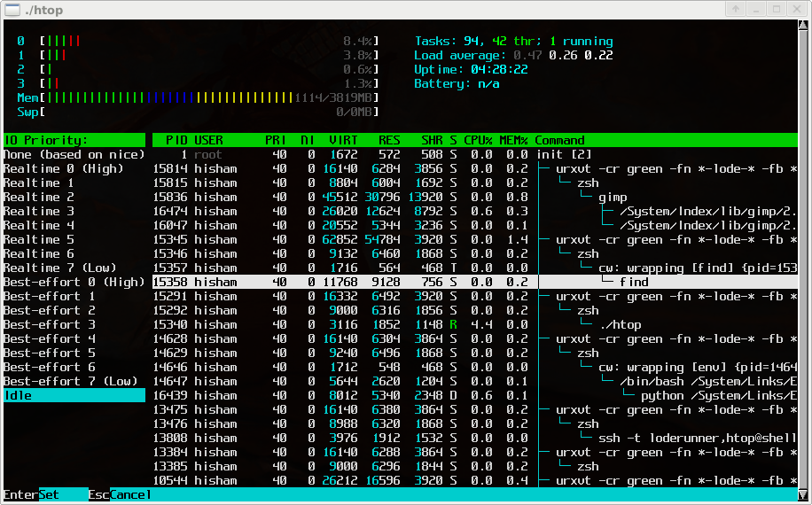Choose 'Realtime 0 (High)' priority option

coord(62,168)
